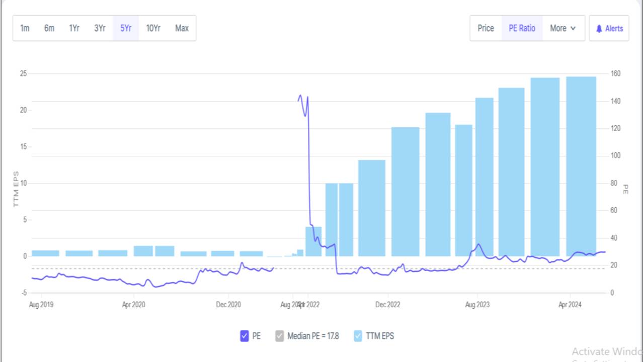Choose the 6m time range

pyautogui.click(x=49, y=28)
